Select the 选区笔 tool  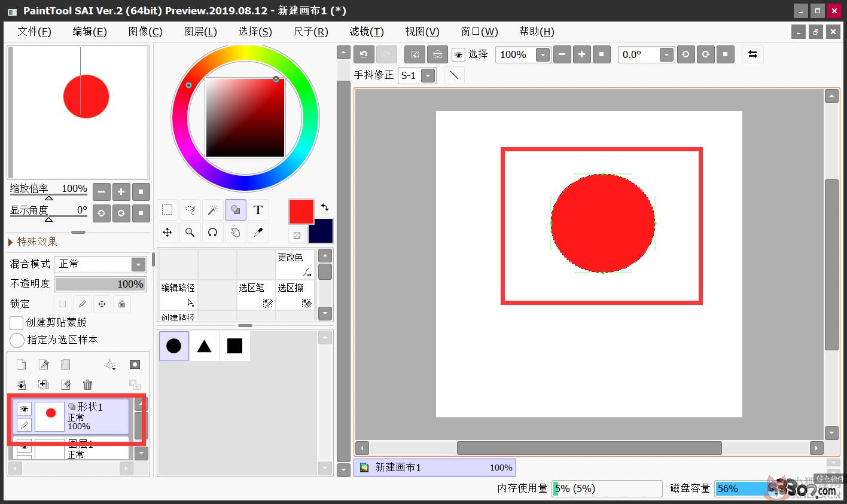pos(256,295)
